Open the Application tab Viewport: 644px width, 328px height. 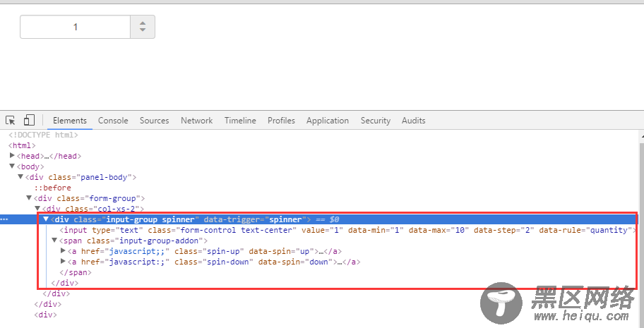[x=328, y=121]
